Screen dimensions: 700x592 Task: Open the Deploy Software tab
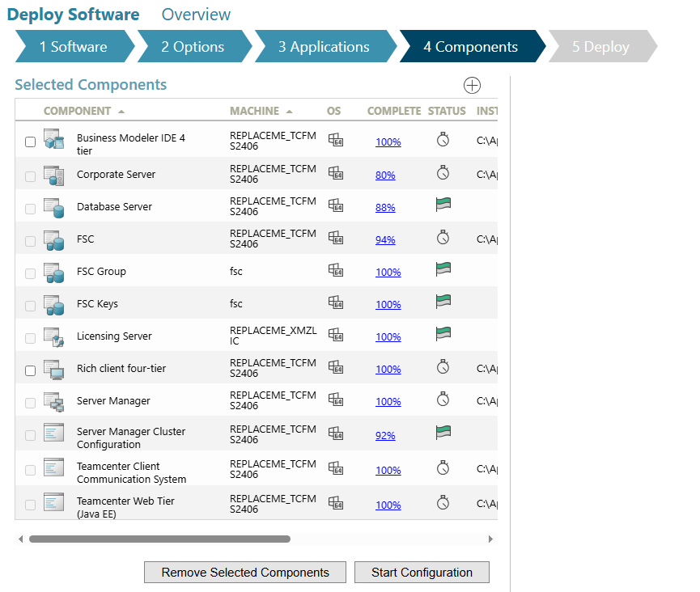pyautogui.click(x=73, y=15)
